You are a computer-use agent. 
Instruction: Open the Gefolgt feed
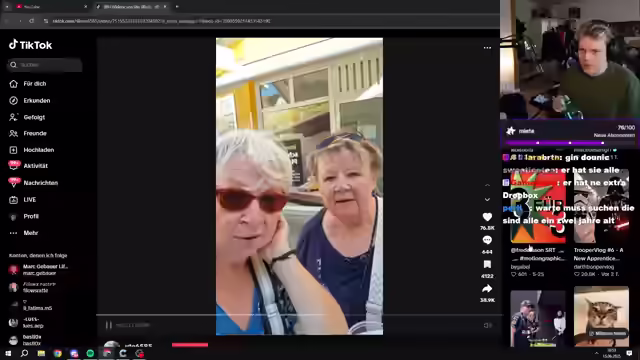click(x=34, y=117)
